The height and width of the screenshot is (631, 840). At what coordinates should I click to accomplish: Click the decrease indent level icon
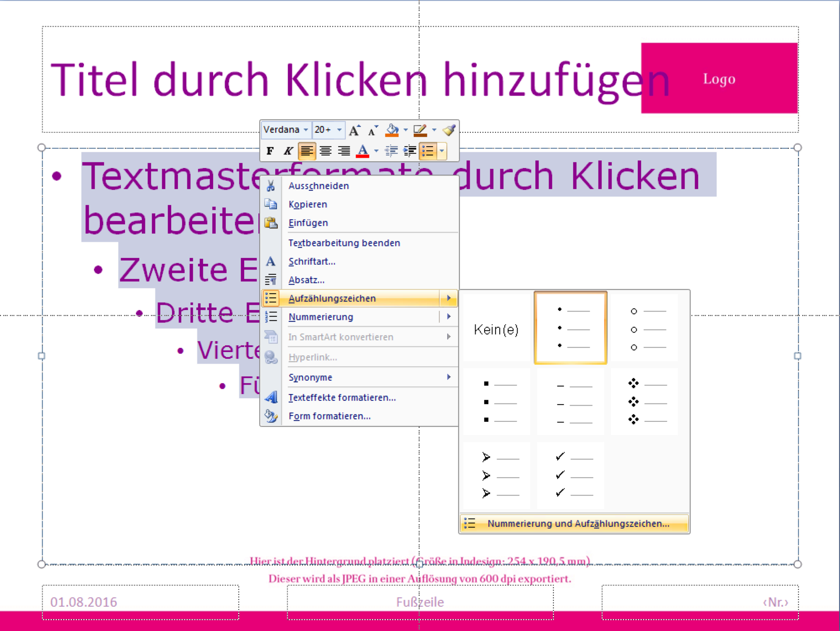point(391,151)
